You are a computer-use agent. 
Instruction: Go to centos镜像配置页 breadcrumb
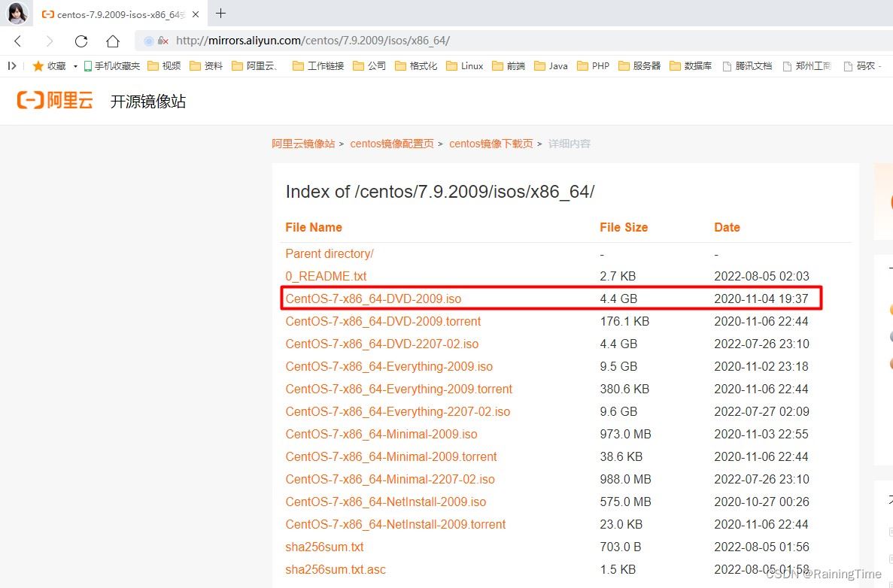tap(392, 144)
